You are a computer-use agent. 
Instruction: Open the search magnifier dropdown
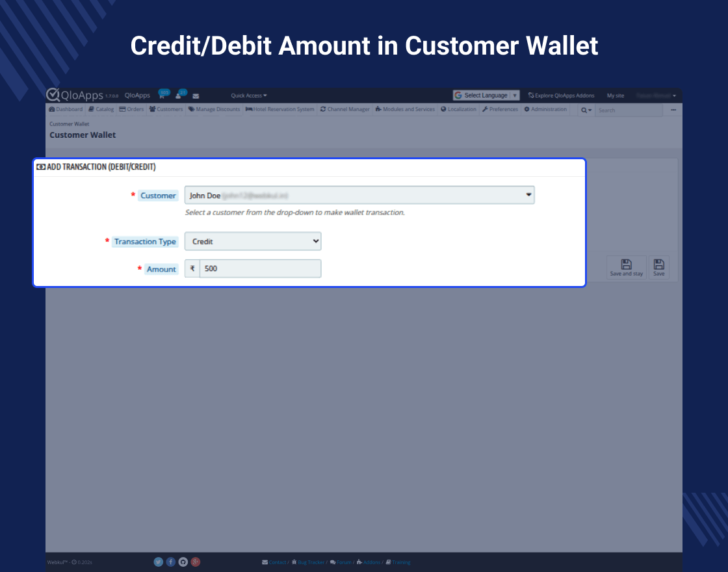586,110
